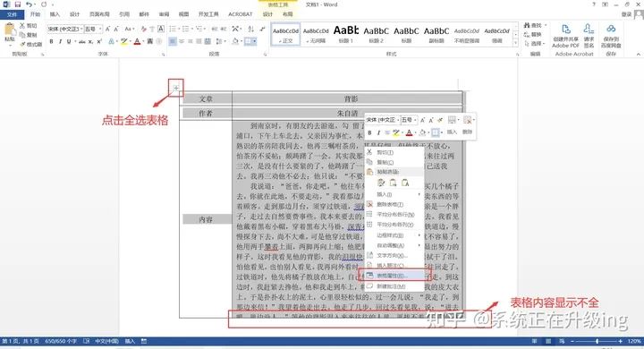The height and width of the screenshot is (349, 644).
Task: Select the 正文 normal style
Action: tap(285, 34)
